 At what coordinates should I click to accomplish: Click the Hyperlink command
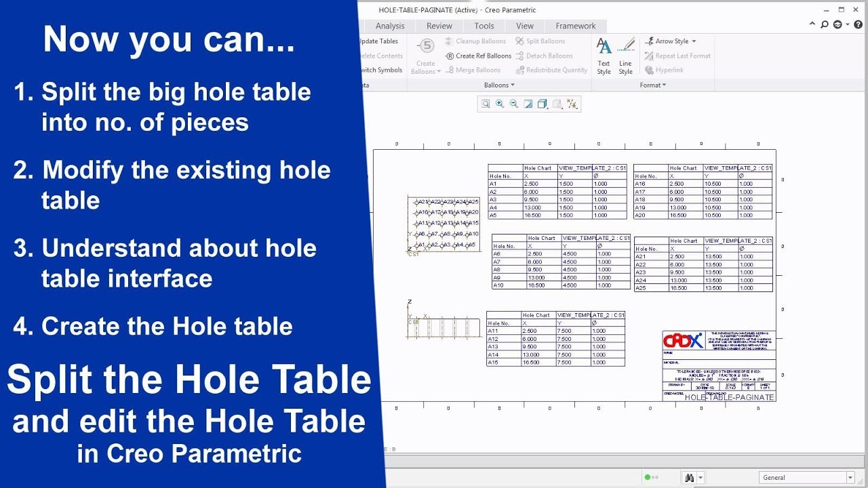(x=664, y=70)
